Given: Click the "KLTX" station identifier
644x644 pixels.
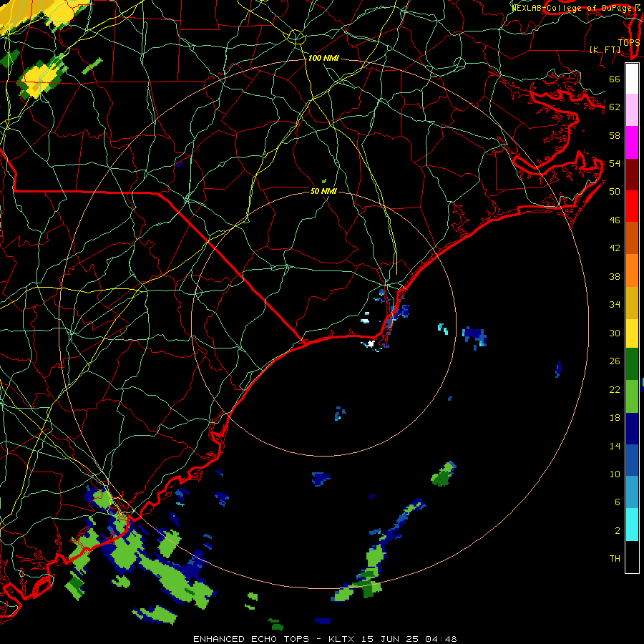Looking at the screenshot, I should 342,639.
